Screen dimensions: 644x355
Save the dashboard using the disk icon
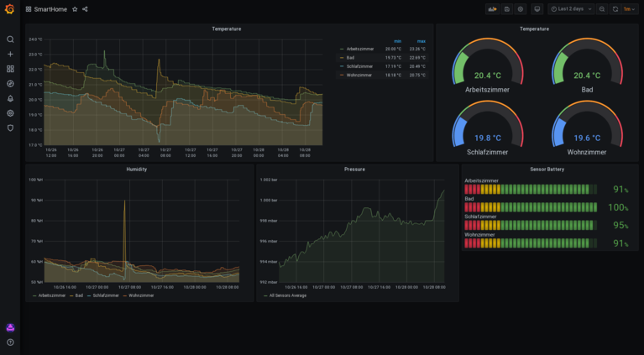coord(507,9)
